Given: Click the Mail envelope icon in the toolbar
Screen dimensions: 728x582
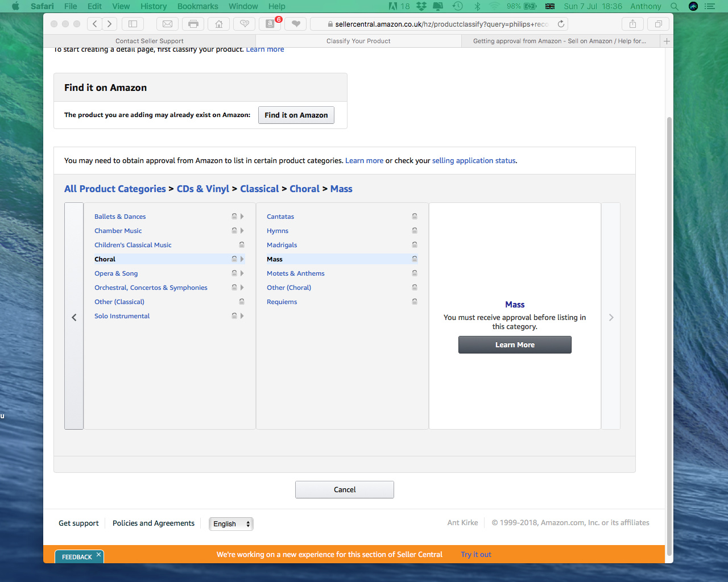Looking at the screenshot, I should click(167, 24).
